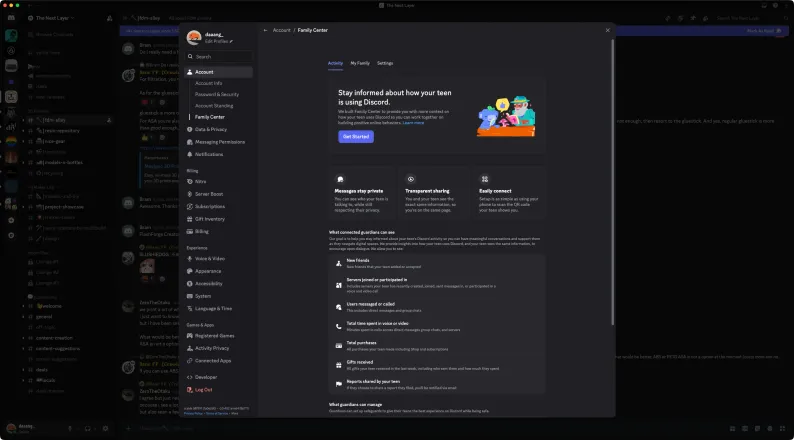
Task: Click the Registered Games controller icon
Action: 189,336
